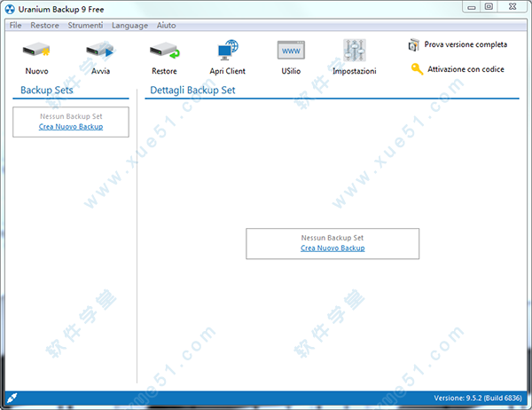Screen dimensions: 532x410
Task: Click the plug icon in status bar
Action: point(12,397)
